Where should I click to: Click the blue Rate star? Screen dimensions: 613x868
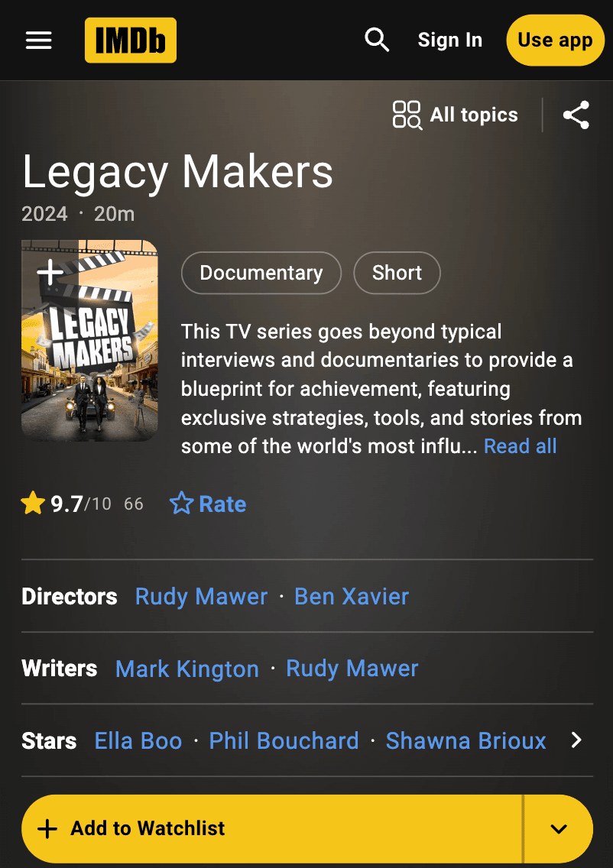[181, 504]
